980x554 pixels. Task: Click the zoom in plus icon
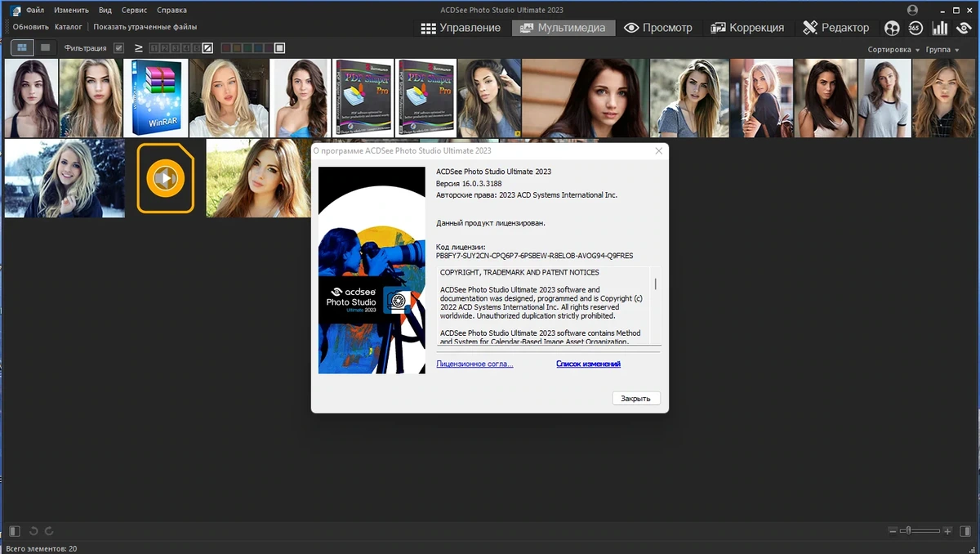coord(947,531)
